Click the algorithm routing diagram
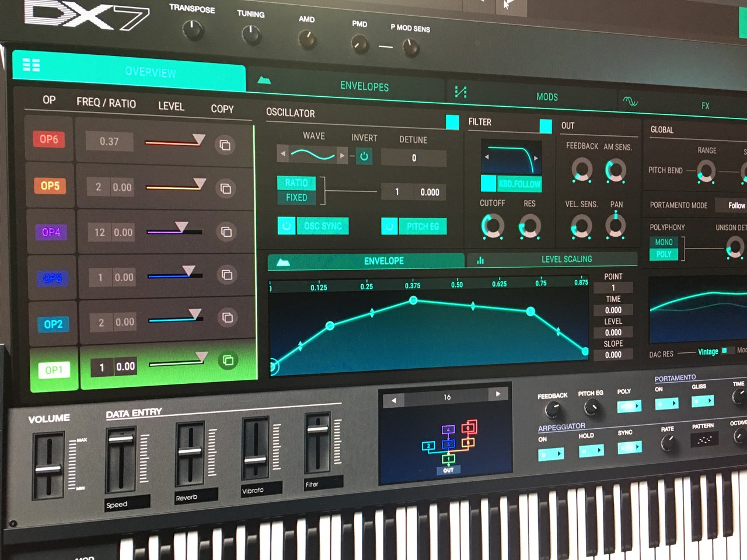The image size is (747, 560). coord(448,446)
